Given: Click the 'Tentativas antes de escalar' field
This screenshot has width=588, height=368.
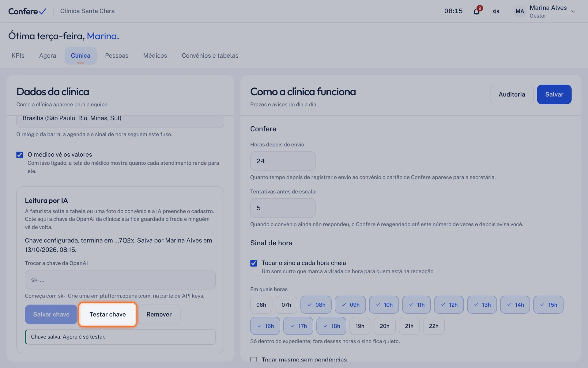Looking at the screenshot, I should pos(283,208).
